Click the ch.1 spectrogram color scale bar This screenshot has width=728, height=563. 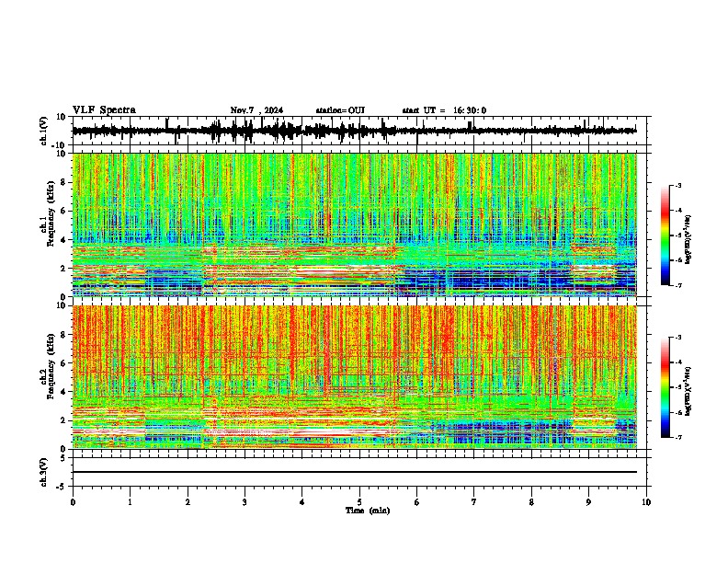(665, 236)
